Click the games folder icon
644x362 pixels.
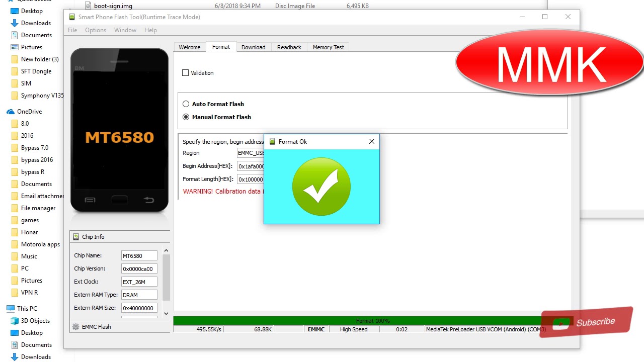coord(15,220)
